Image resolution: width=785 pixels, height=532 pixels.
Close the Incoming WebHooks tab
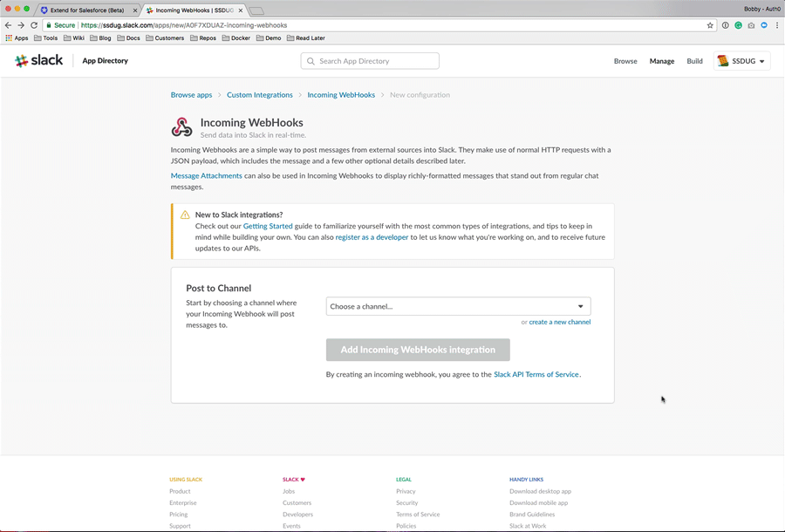pos(241,10)
